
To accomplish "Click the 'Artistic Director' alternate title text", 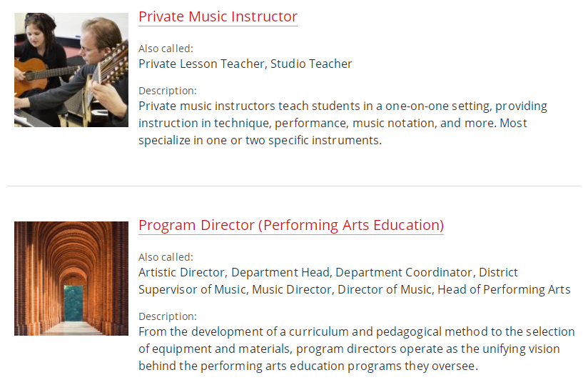I will click(x=183, y=272).
